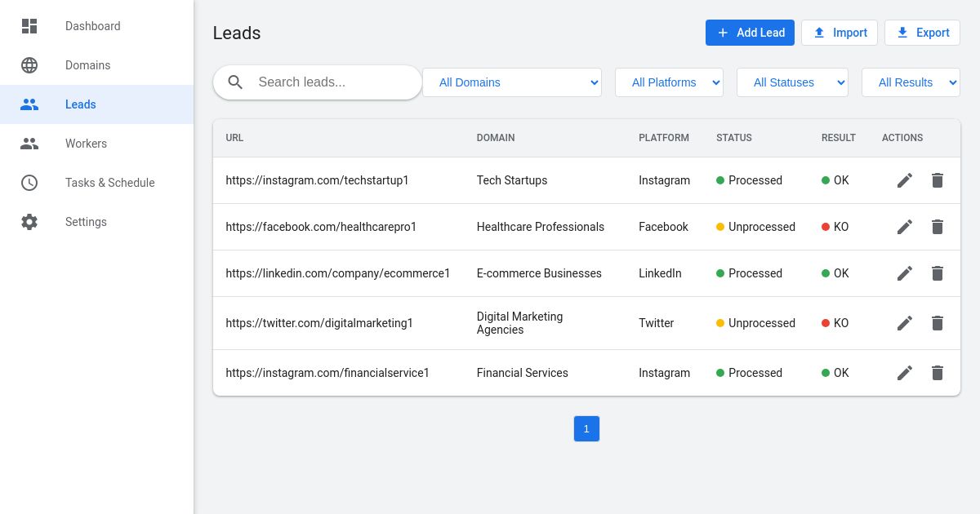Delete the financialservice1 lead row

937,373
